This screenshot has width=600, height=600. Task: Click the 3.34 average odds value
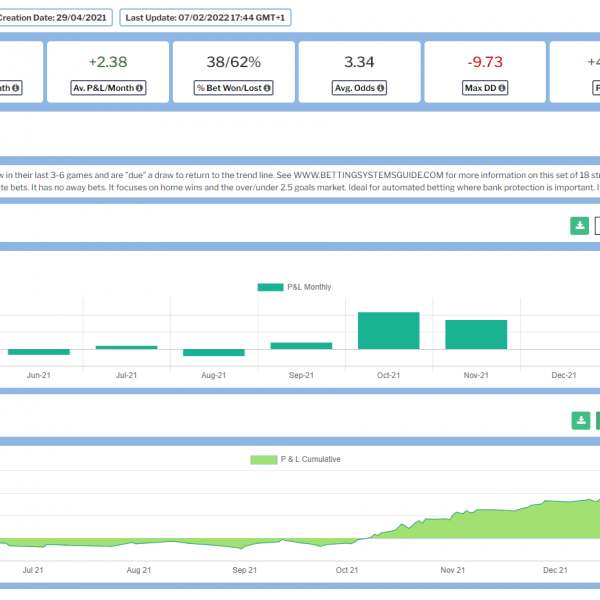coord(359,62)
